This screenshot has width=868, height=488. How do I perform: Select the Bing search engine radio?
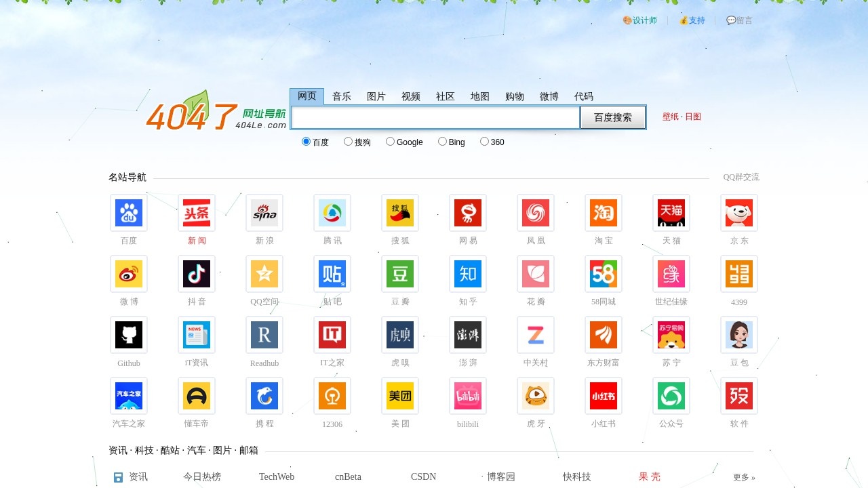[442, 142]
